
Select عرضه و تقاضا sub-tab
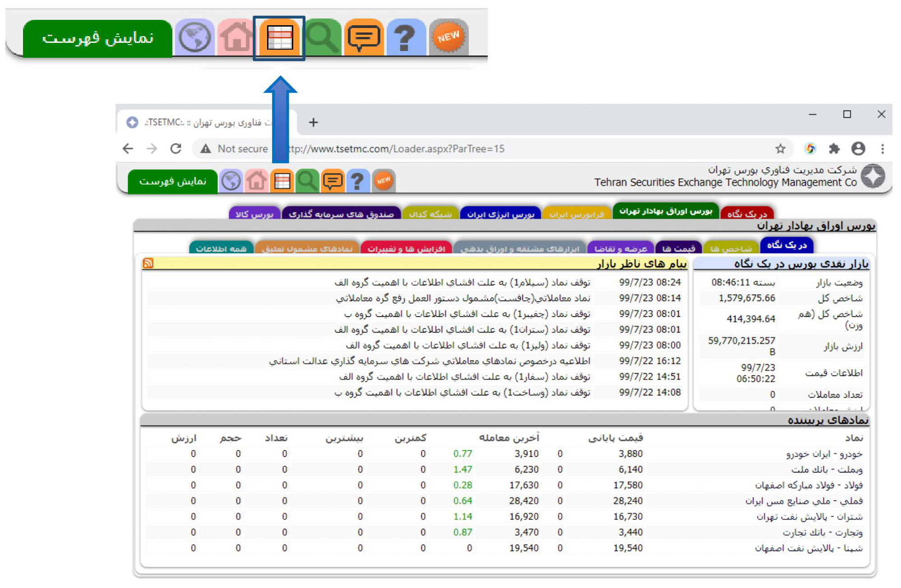click(620, 249)
